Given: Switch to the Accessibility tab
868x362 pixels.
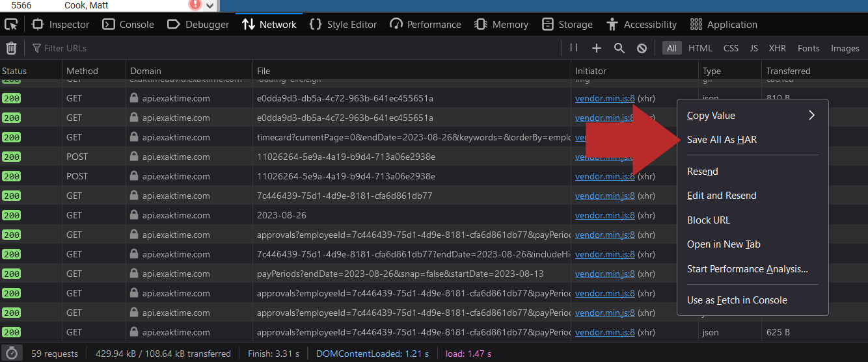Looking at the screenshot, I should [x=641, y=25].
